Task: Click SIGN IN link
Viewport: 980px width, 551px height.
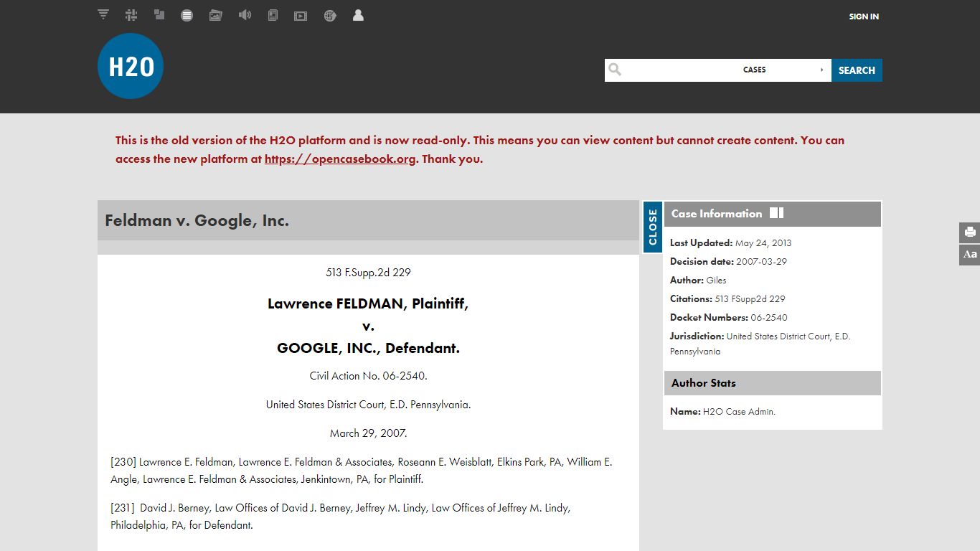Action: click(864, 17)
